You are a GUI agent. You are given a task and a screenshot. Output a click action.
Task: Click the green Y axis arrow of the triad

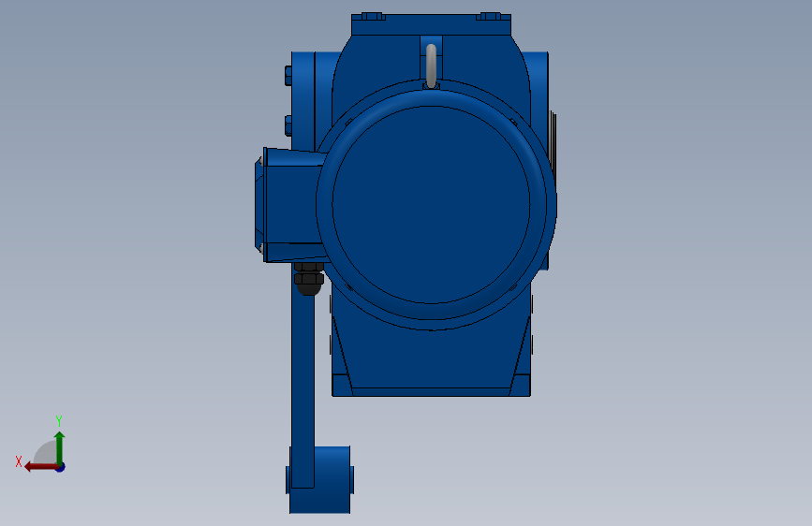(60, 447)
